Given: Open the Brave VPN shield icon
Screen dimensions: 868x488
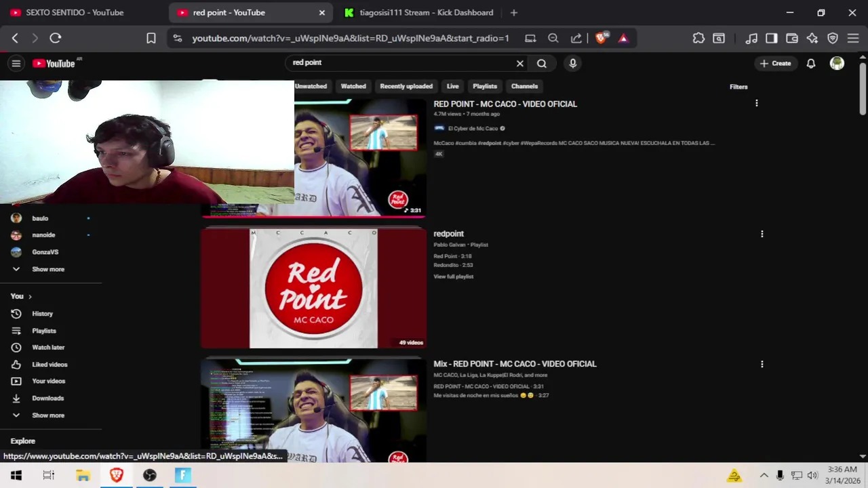Looking at the screenshot, I should tap(833, 38).
